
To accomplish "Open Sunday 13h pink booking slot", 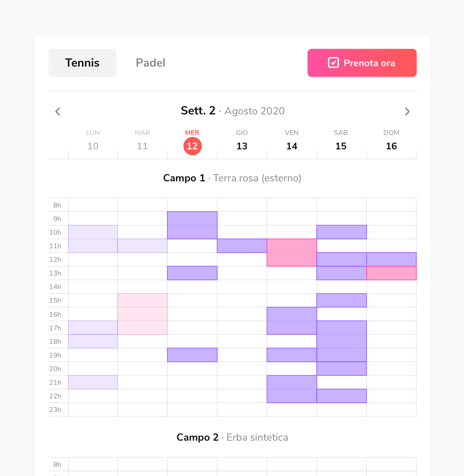I will point(391,273).
